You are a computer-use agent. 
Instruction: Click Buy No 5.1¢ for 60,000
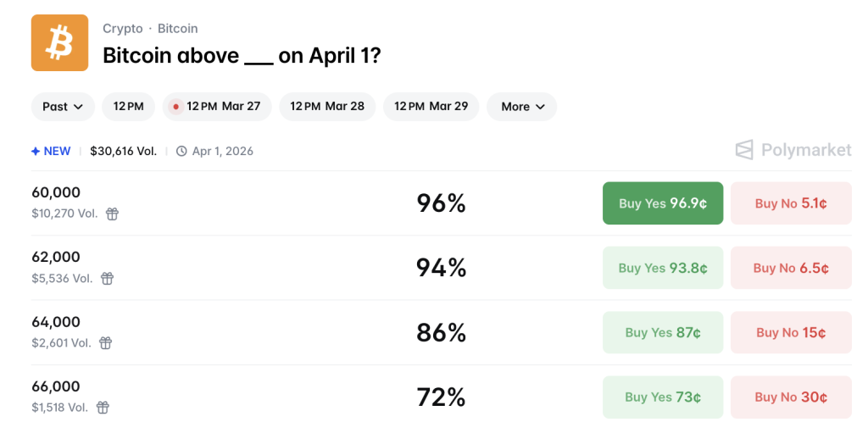point(791,203)
